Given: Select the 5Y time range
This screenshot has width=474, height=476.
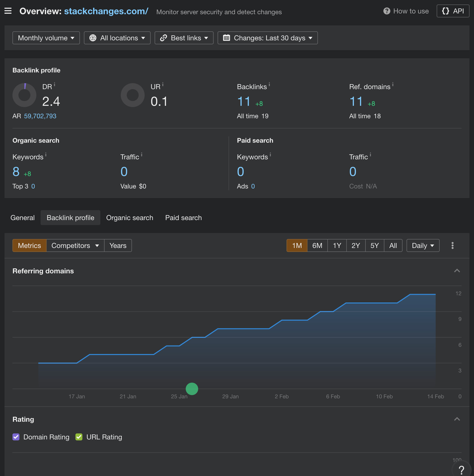Looking at the screenshot, I should tap(374, 245).
